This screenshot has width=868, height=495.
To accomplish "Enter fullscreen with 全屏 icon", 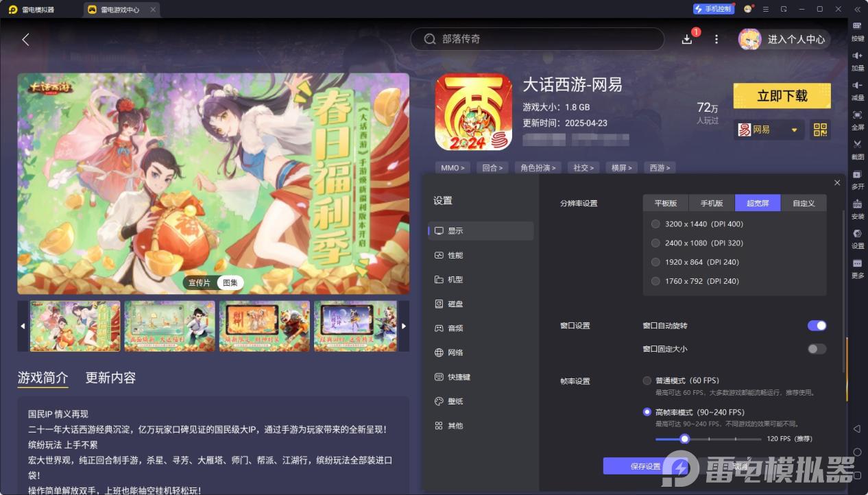I will pyautogui.click(x=858, y=119).
